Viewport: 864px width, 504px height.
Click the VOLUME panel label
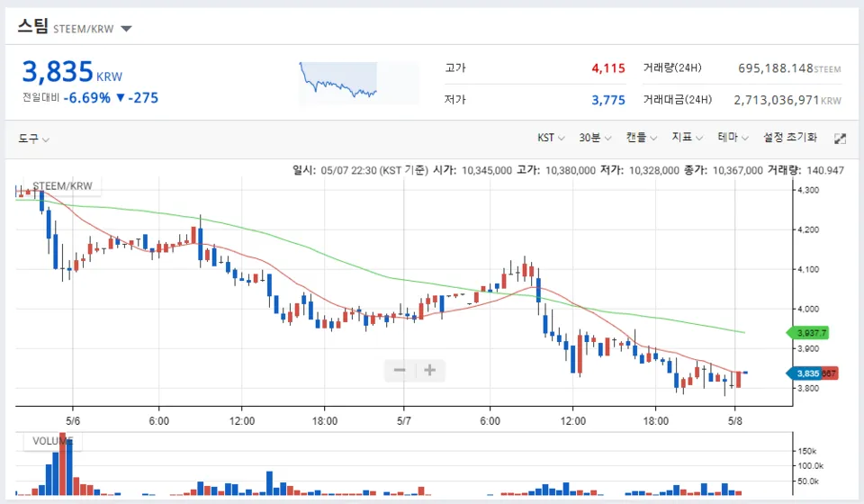pyautogui.click(x=52, y=441)
